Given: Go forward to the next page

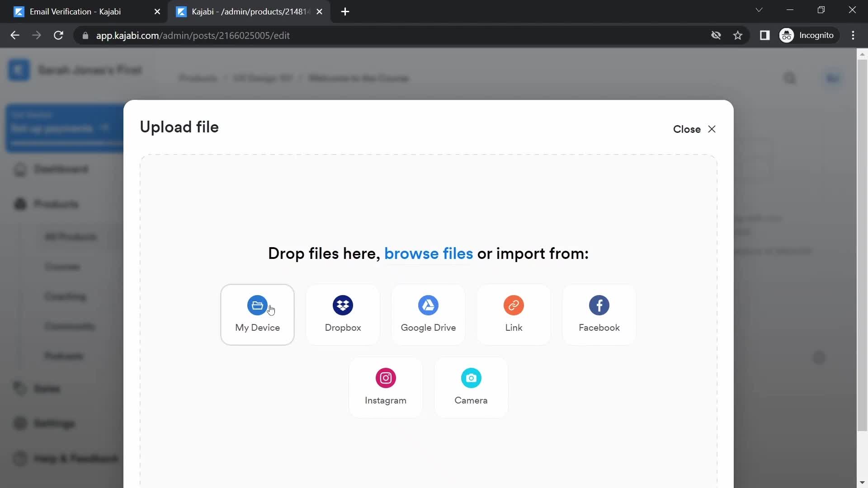Looking at the screenshot, I should [37, 35].
